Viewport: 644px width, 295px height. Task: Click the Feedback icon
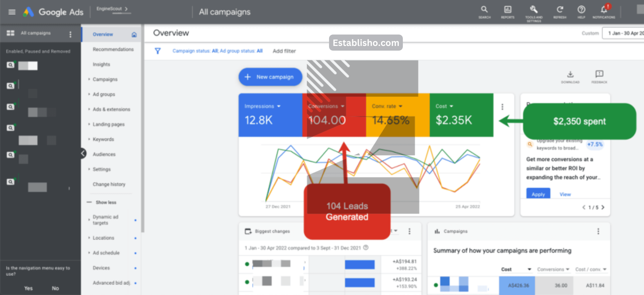point(599,74)
